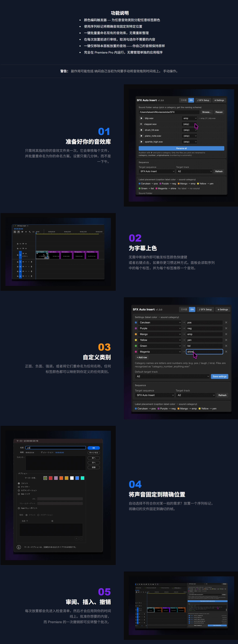Pick the red marker color swatch
Image resolution: width=238 pixels, height=644 pixels.
coord(51,478)
